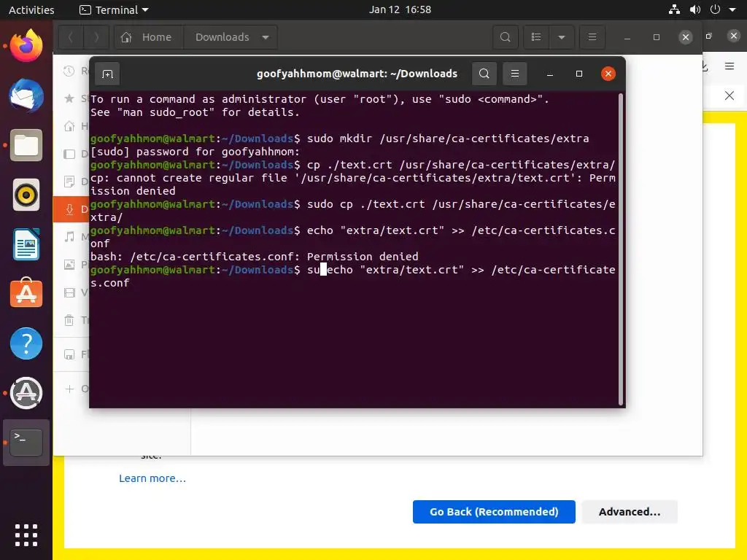
Task: Go back in the Files window
Action: [71, 37]
